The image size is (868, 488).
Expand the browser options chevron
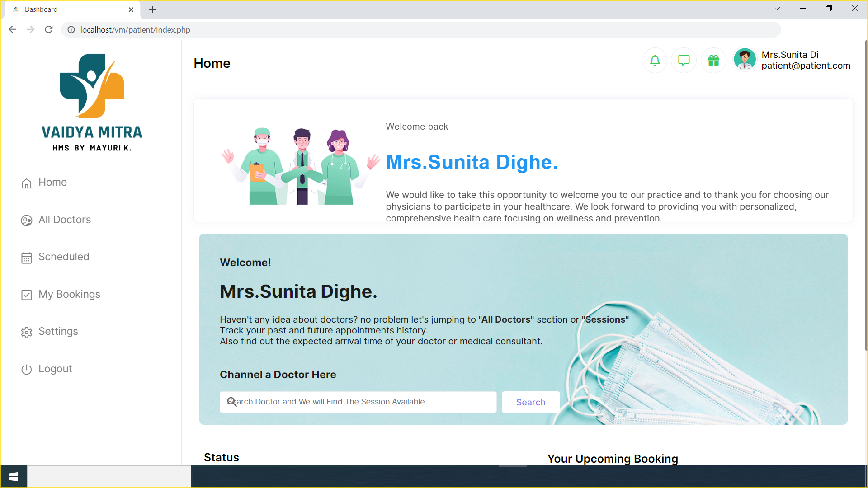[777, 8]
